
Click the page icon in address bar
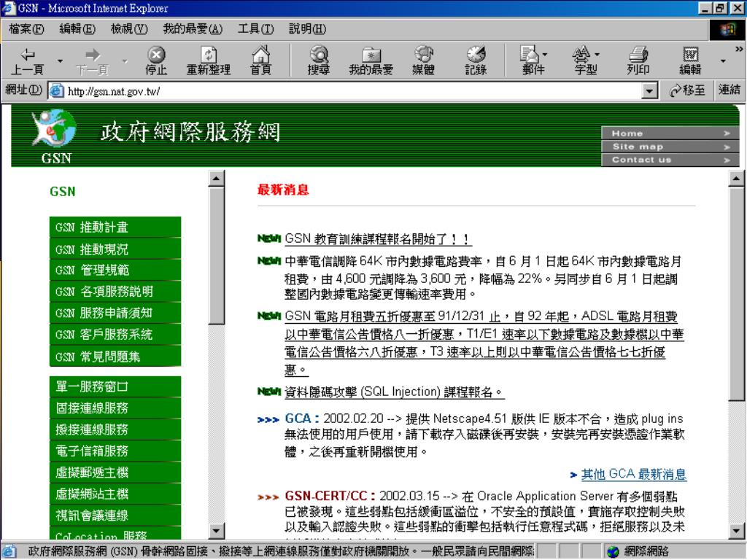56,90
